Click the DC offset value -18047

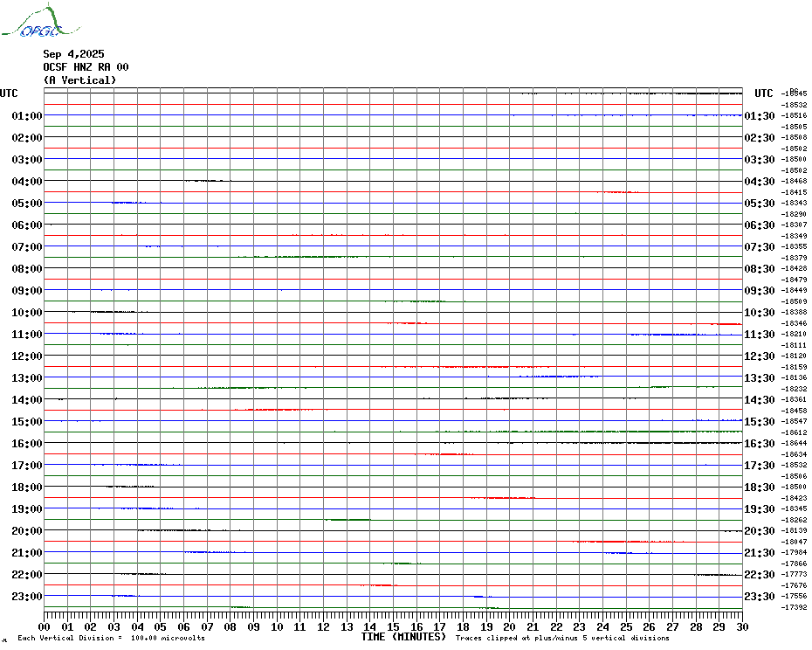tap(794, 542)
